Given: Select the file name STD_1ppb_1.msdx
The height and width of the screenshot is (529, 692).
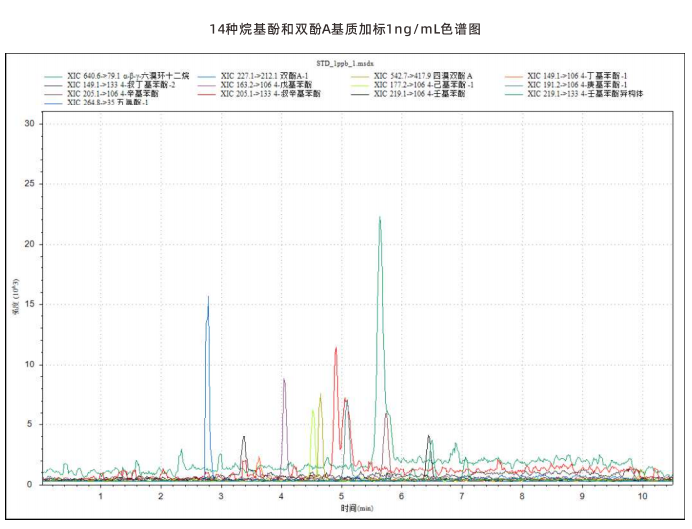Looking at the screenshot, I should pyautogui.click(x=345, y=64).
